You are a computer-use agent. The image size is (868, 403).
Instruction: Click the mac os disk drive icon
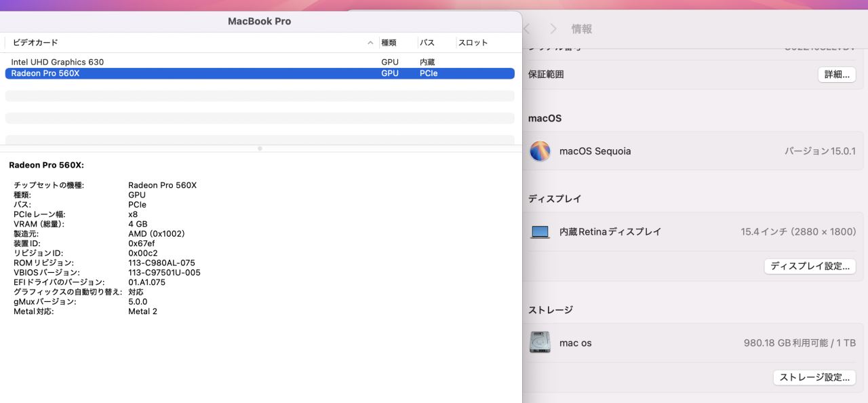pyautogui.click(x=540, y=343)
